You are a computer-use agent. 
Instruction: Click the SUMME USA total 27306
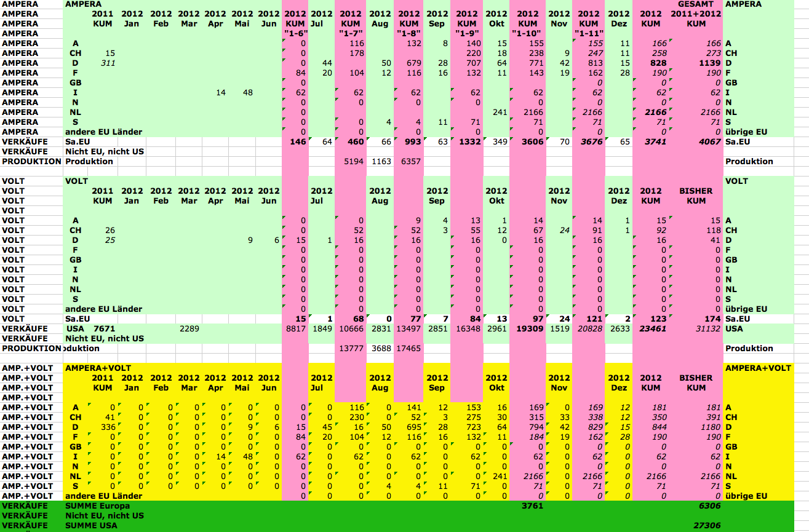coord(706,525)
